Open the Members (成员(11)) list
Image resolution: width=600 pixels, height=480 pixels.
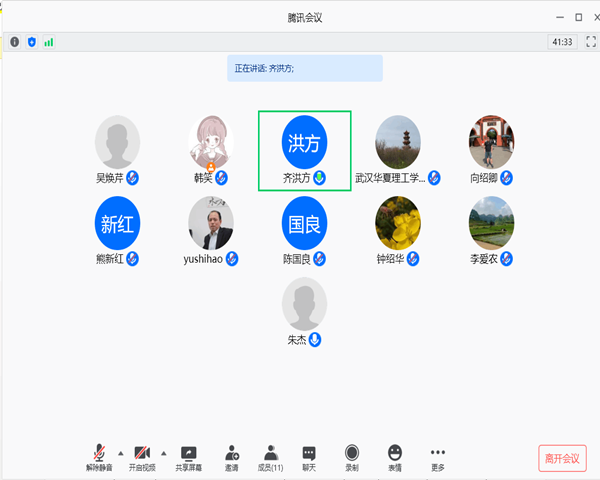(x=270, y=457)
